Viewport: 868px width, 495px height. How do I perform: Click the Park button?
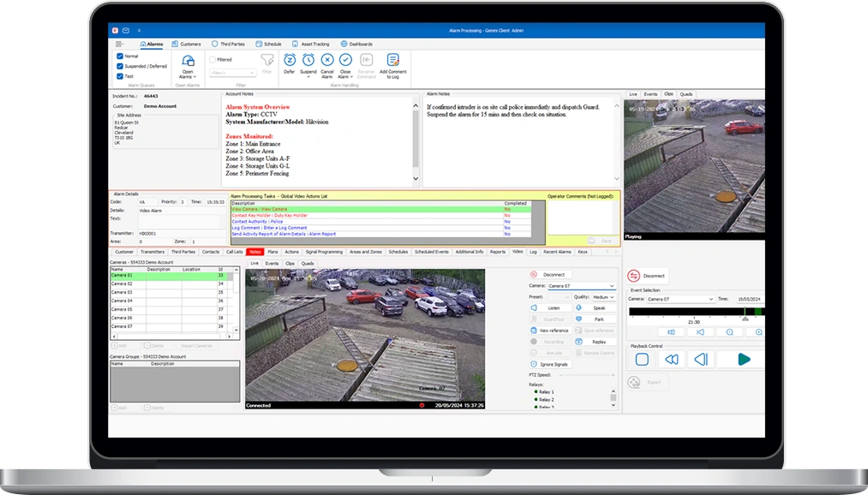coord(594,319)
